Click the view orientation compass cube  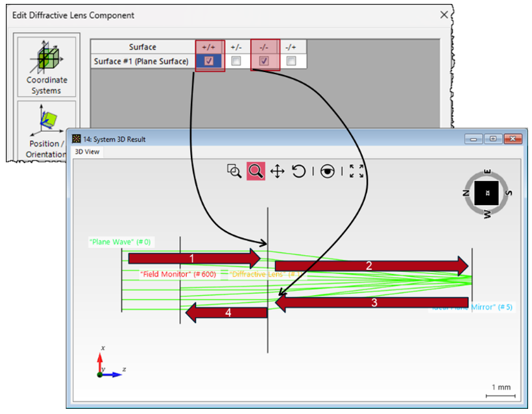487,193
